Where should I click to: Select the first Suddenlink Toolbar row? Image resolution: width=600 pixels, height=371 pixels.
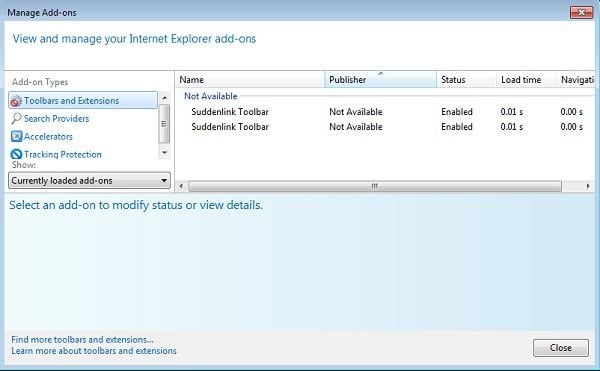pos(385,112)
